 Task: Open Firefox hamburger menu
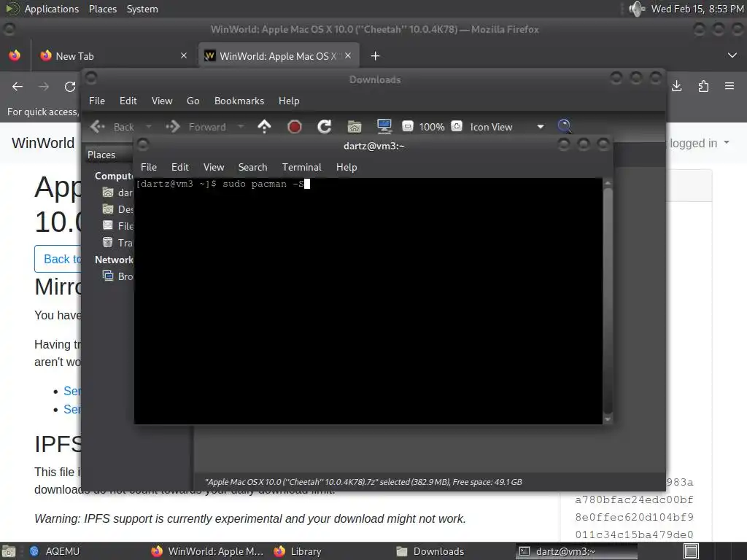[729, 86]
